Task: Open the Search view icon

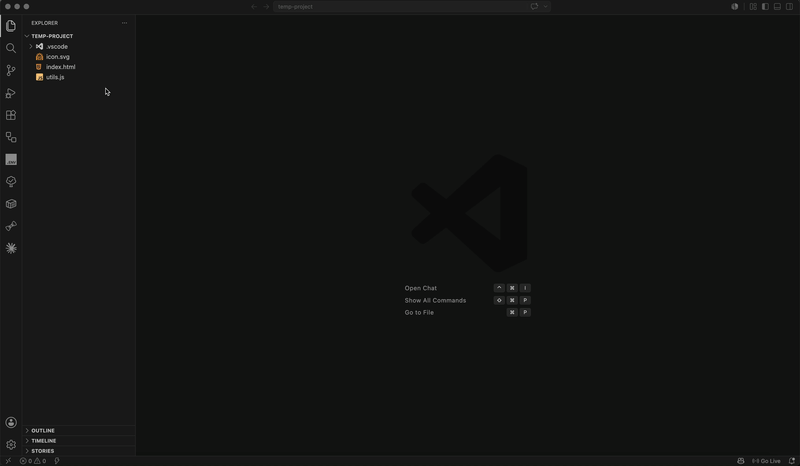Action: (x=11, y=48)
